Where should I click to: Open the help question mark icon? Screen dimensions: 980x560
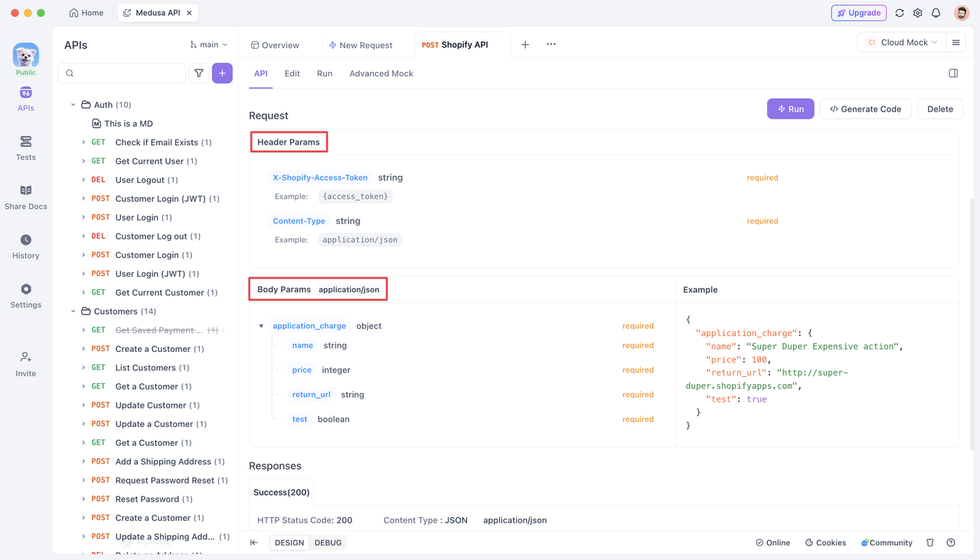coord(951,542)
